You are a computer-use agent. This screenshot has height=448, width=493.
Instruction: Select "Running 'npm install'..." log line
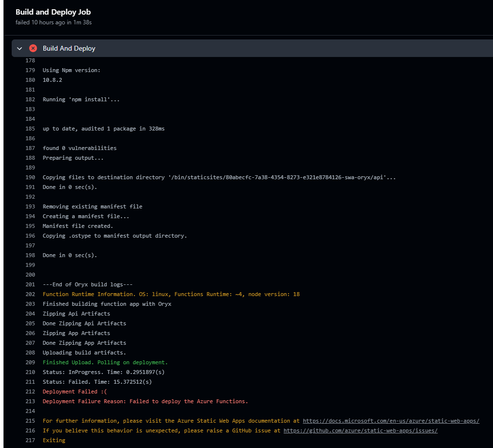[x=81, y=99]
